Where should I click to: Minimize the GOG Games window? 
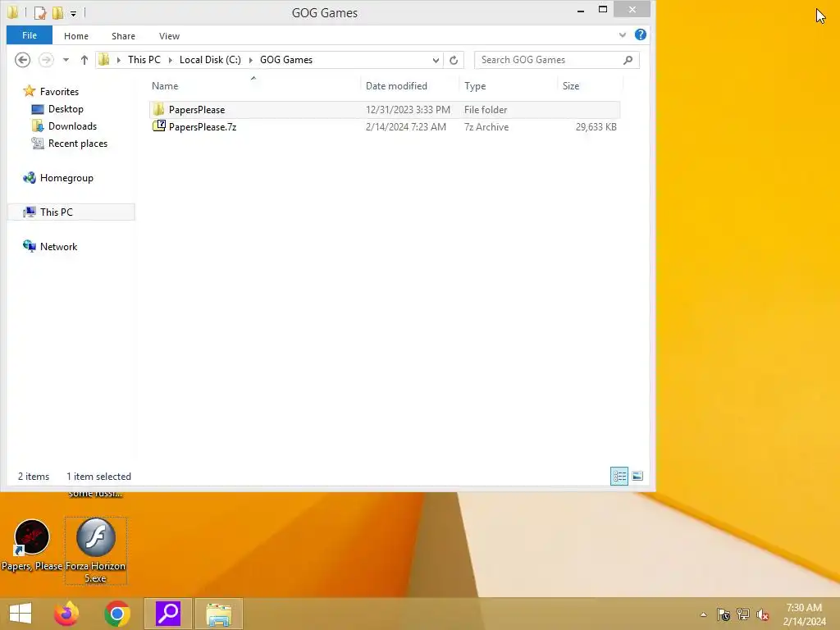pos(581,10)
